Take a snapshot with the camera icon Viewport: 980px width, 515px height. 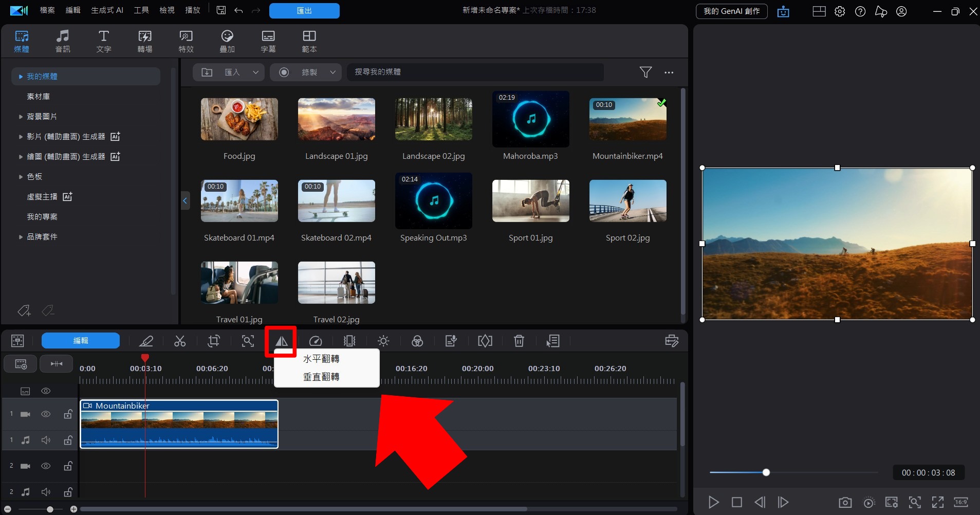coord(845,502)
